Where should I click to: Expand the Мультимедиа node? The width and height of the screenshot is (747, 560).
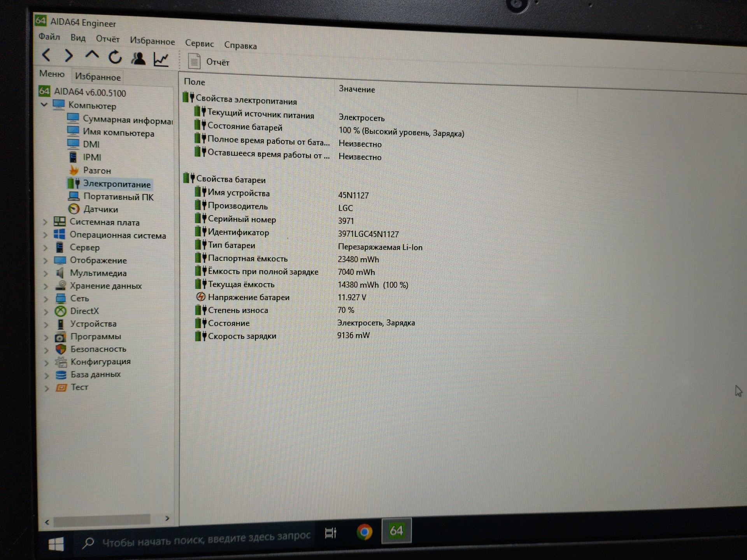pyautogui.click(x=46, y=273)
